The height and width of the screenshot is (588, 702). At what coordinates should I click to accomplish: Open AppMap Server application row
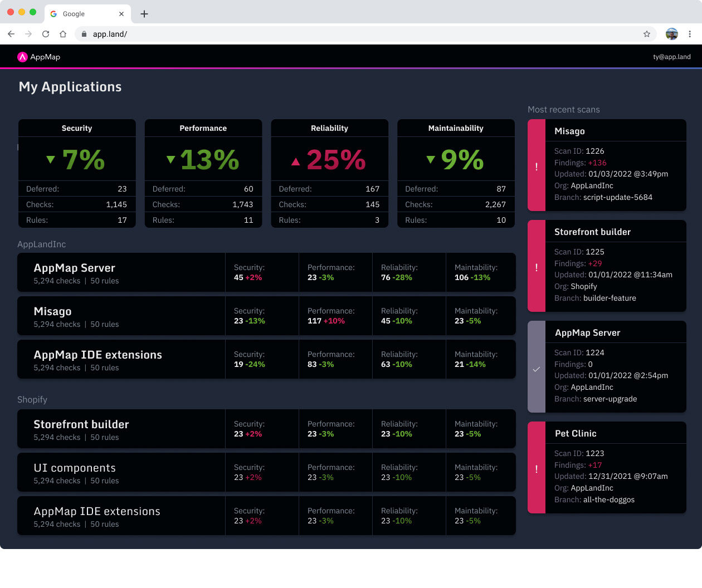pos(266,272)
